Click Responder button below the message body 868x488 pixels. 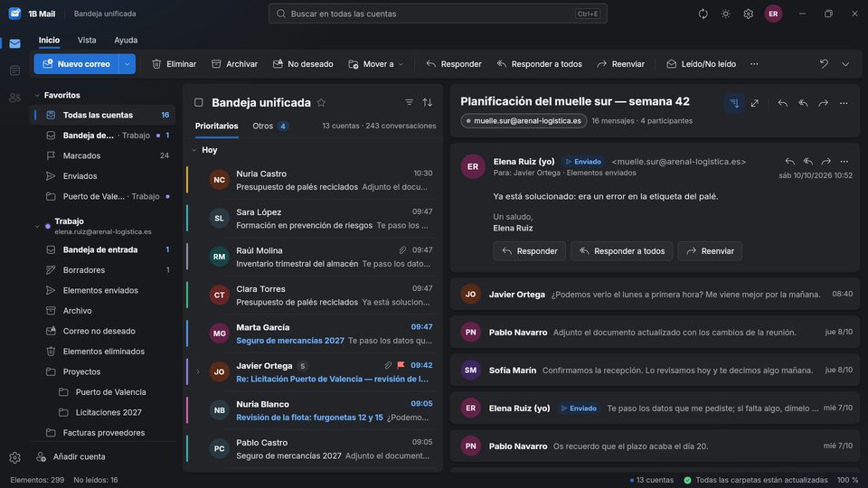[530, 251]
